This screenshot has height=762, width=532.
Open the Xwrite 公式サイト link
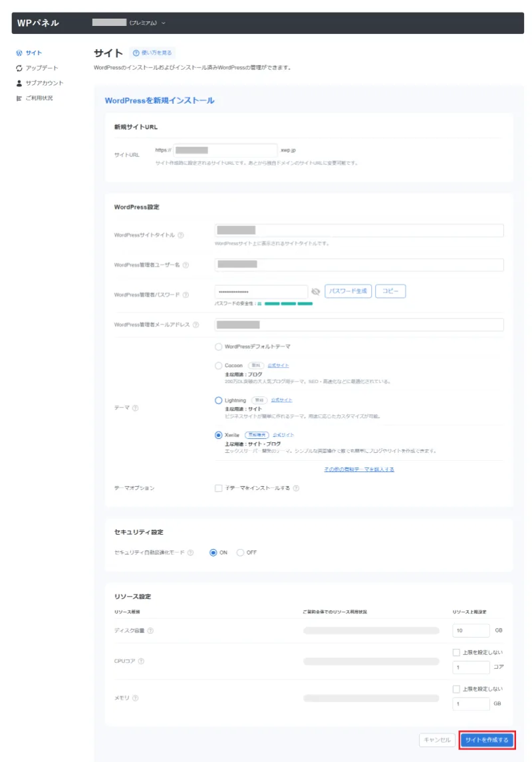pyautogui.click(x=283, y=435)
